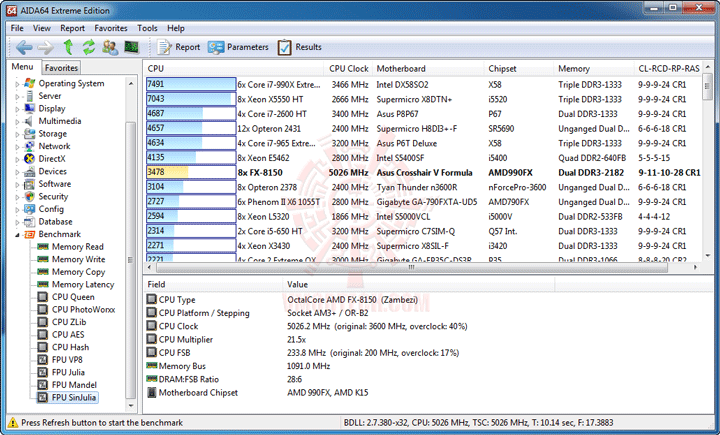The height and width of the screenshot is (435, 720).
Task: Switch to the Favorites tab
Action: click(x=61, y=68)
